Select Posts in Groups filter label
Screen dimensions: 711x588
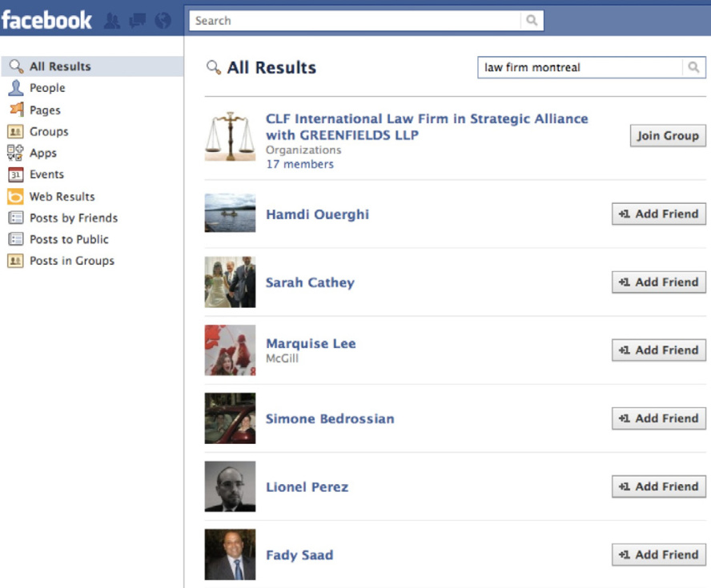[x=71, y=261]
